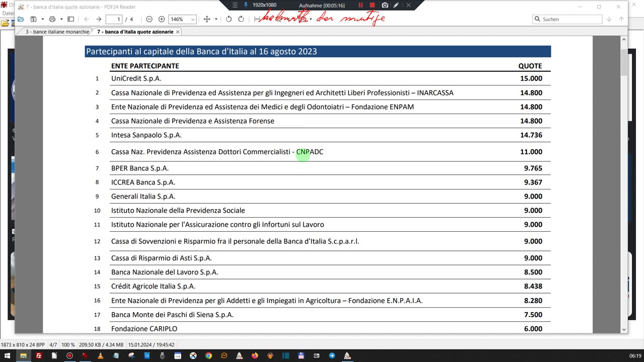Screen dimensions: 644x362
Task: Open VLC media player from taskbar
Action: [x=100, y=355]
